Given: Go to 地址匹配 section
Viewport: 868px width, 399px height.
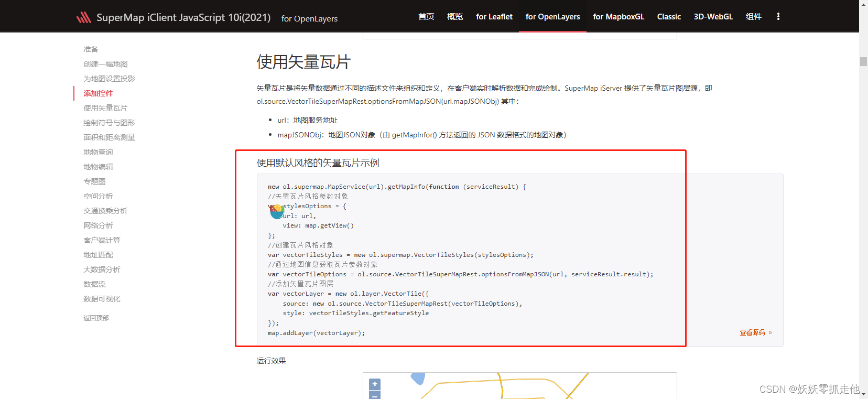Looking at the screenshot, I should tap(98, 255).
